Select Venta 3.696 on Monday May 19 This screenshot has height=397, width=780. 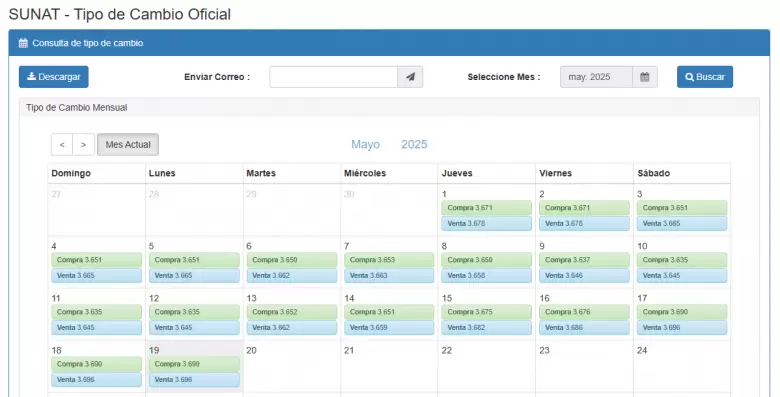click(x=194, y=380)
